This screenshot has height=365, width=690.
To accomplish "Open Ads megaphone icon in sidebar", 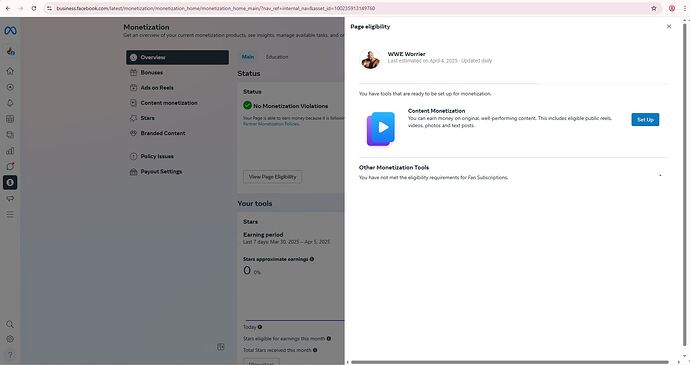I will coord(10,199).
